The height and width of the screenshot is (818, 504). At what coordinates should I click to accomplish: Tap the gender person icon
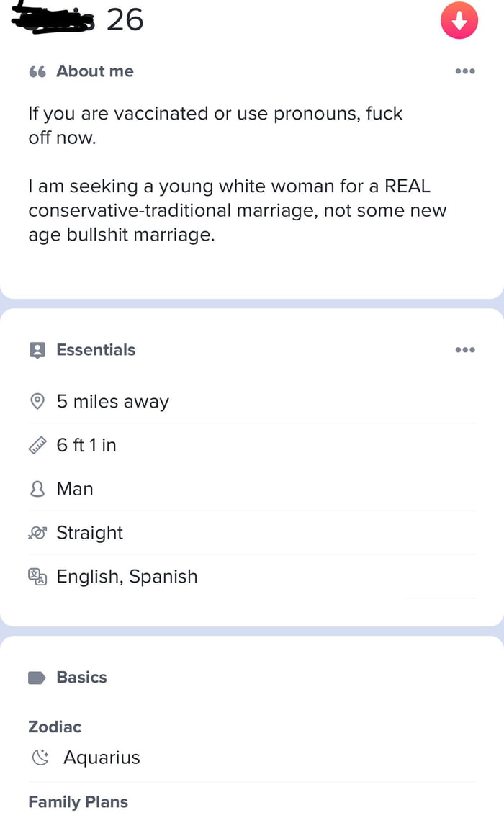point(37,490)
